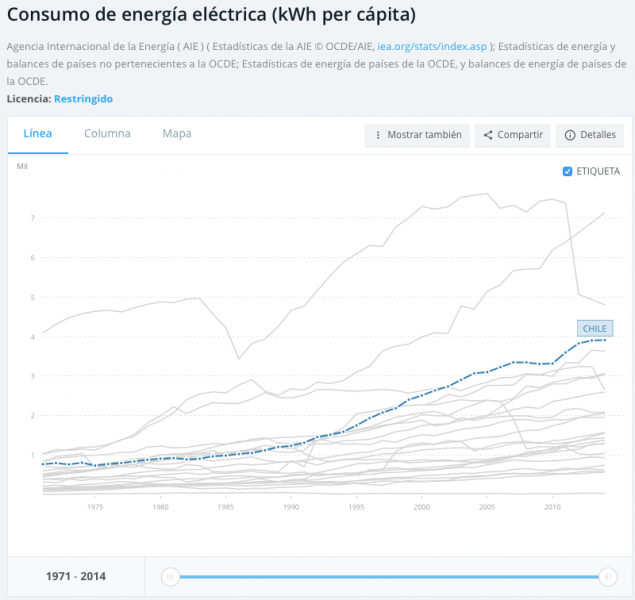This screenshot has height=600, width=635.
Task: Uncheck the ETIQUETA checkbox
Action: point(567,171)
